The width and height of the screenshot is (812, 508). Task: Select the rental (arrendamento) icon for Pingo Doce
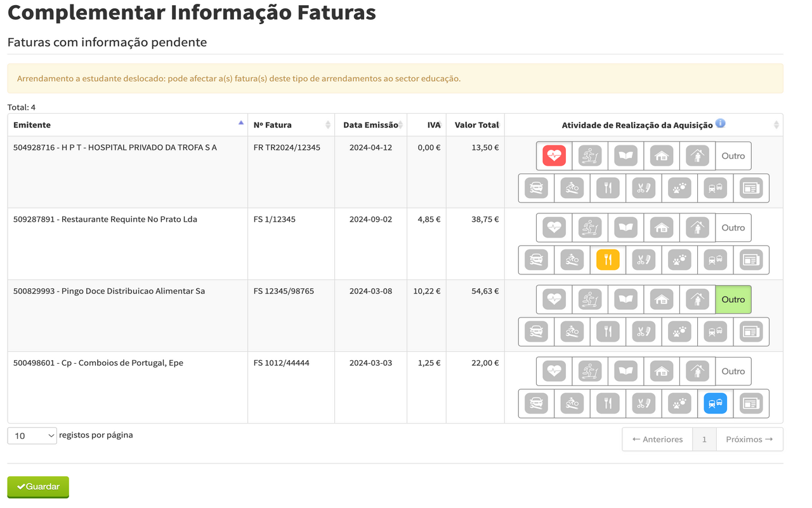tap(697, 299)
